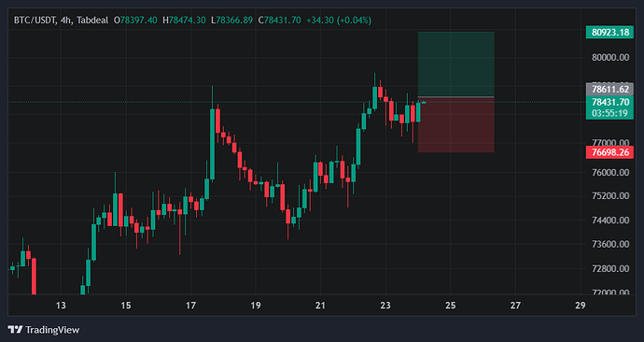Image resolution: width=644 pixels, height=342 pixels.
Task: Click date label 29 on time axis
Action: [580, 306]
